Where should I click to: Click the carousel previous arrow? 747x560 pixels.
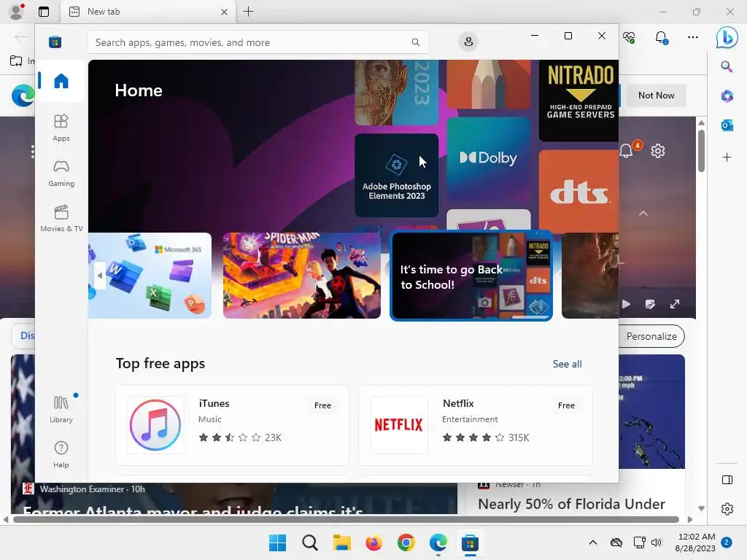tap(99, 275)
